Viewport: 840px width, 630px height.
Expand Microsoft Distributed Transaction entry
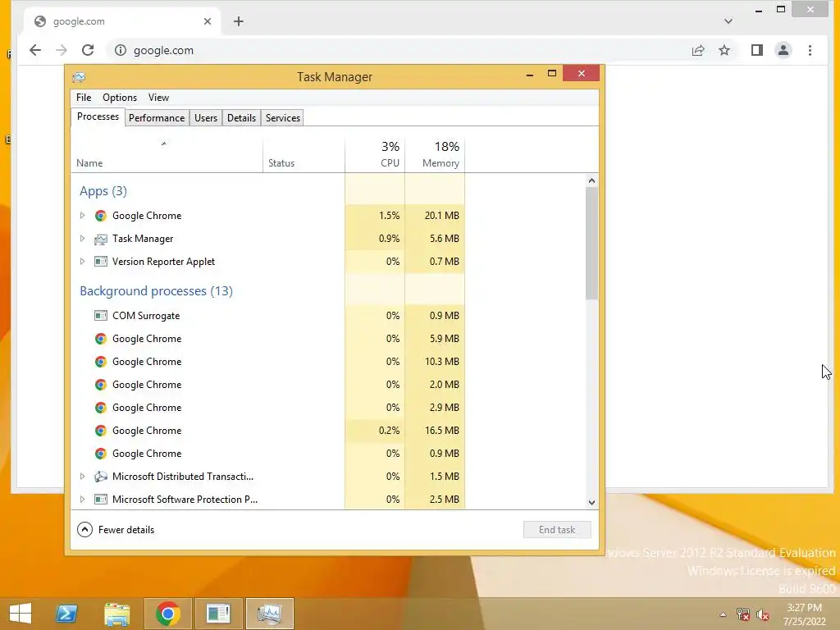coord(82,477)
